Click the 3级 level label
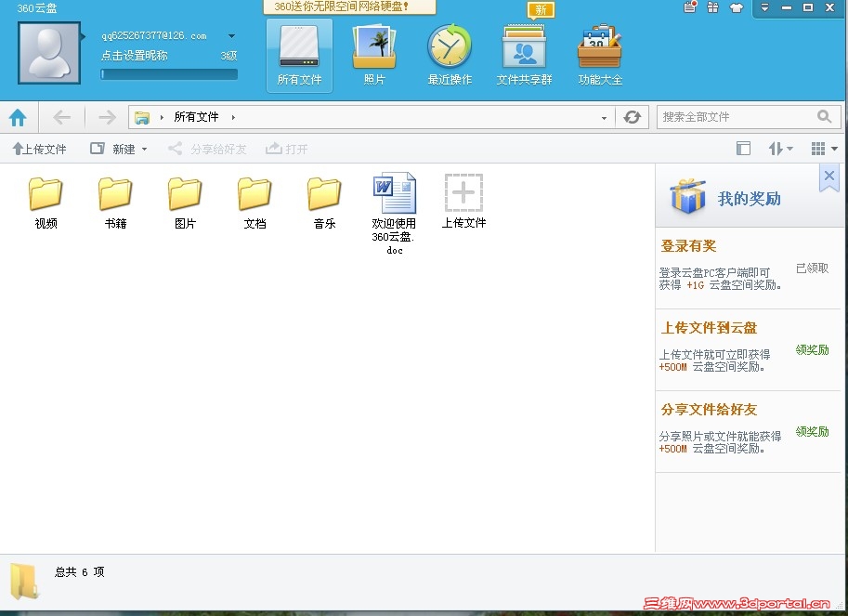This screenshot has width=848, height=616. coord(228,56)
